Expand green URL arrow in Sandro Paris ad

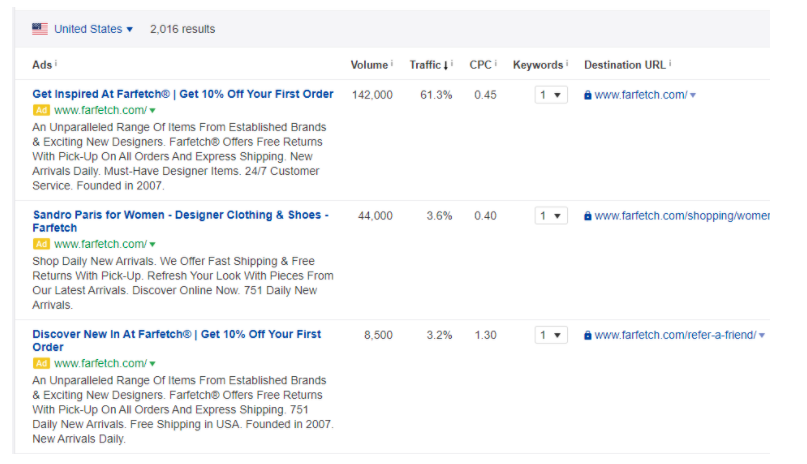pyautogui.click(x=152, y=244)
